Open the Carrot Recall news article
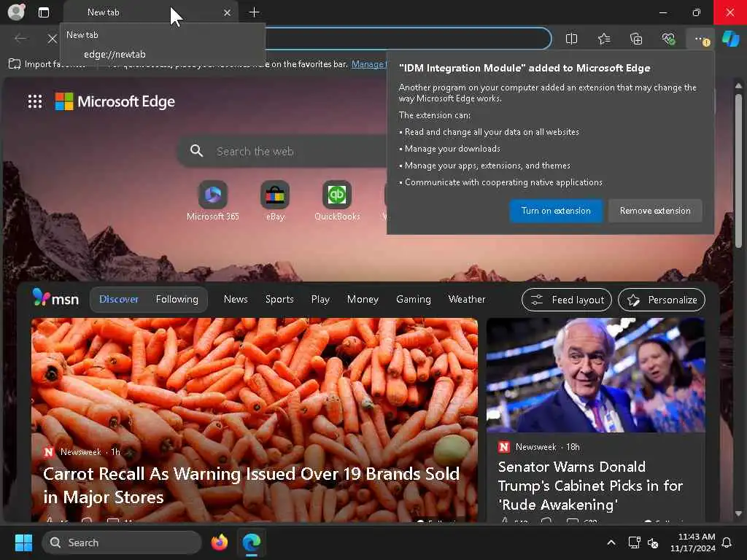 pos(251,485)
